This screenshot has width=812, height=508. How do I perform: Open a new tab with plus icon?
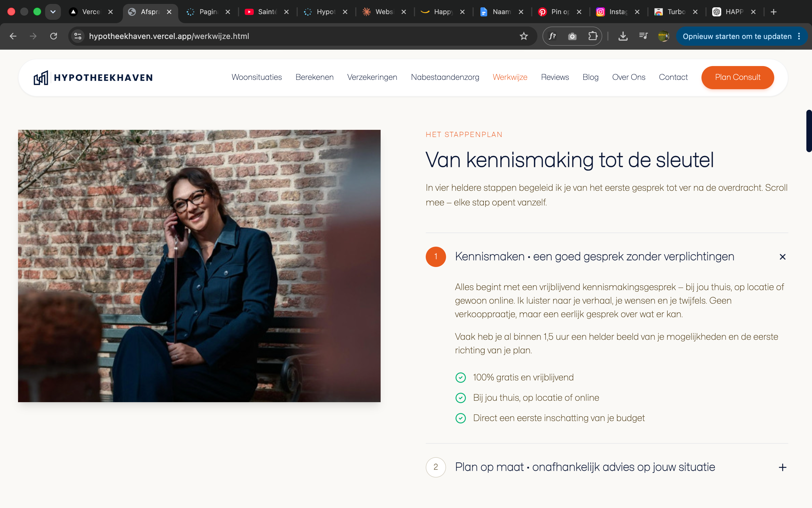(774, 12)
